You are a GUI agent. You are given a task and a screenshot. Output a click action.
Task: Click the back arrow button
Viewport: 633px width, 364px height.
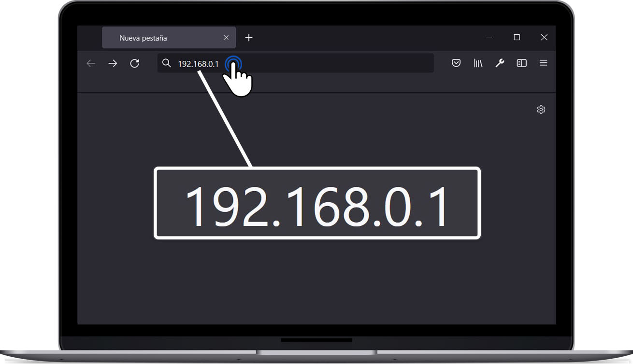91,63
